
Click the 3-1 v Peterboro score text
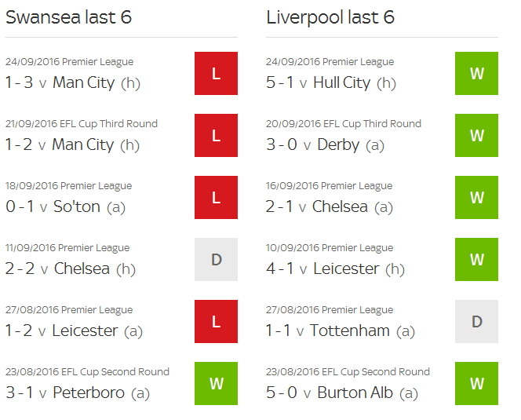click(78, 393)
